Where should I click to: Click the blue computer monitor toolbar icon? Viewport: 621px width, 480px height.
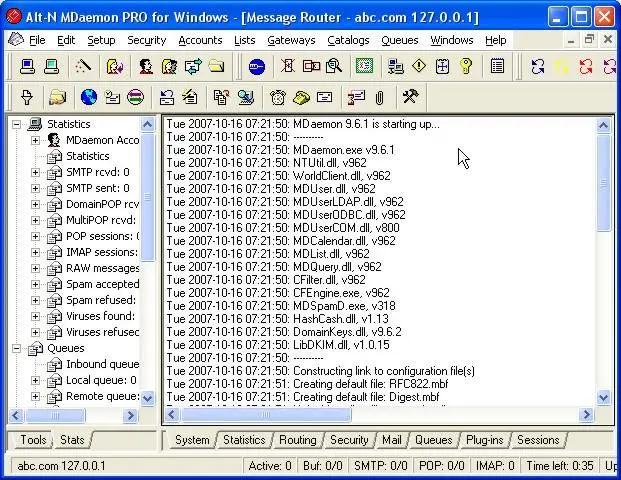27,66
